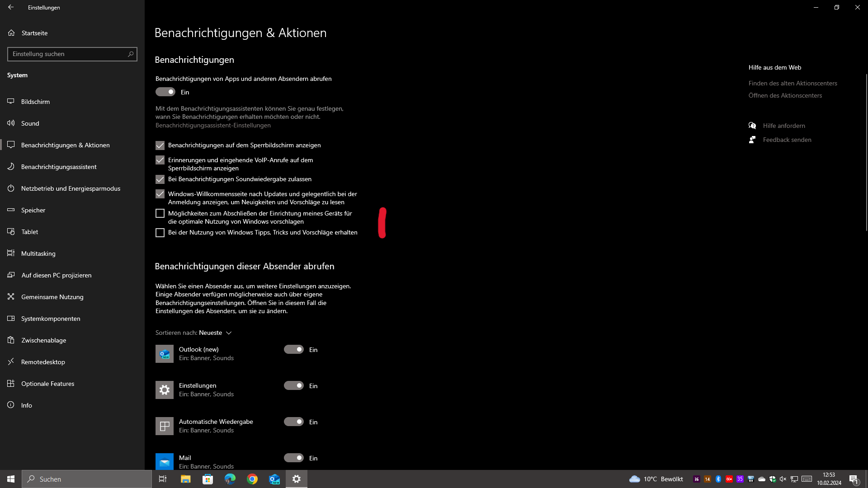This screenshot has height=488, width=868.
Task: Turn off main Benachrichtigungen toggle
Action: (x=165, y=92)
